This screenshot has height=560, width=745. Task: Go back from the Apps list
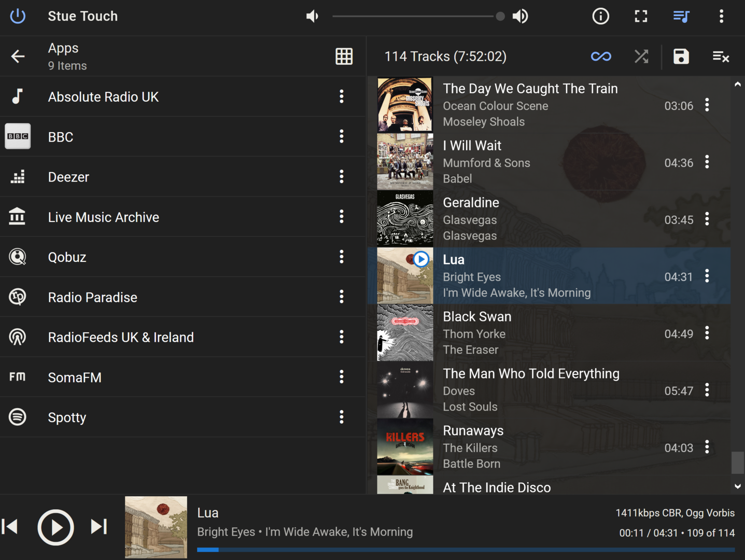[x=18, y=56]
